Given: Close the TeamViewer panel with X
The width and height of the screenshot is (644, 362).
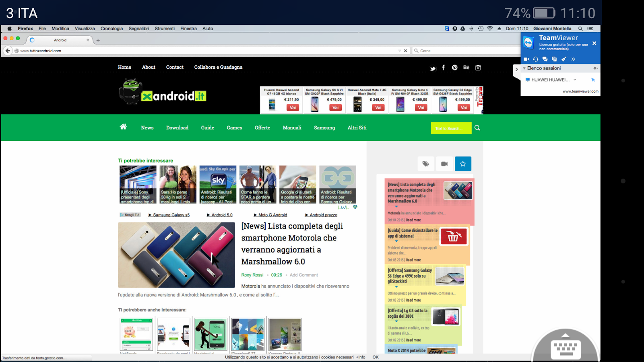Looking at the screenshot, I should pyautogui.click(x=594, y=43).
